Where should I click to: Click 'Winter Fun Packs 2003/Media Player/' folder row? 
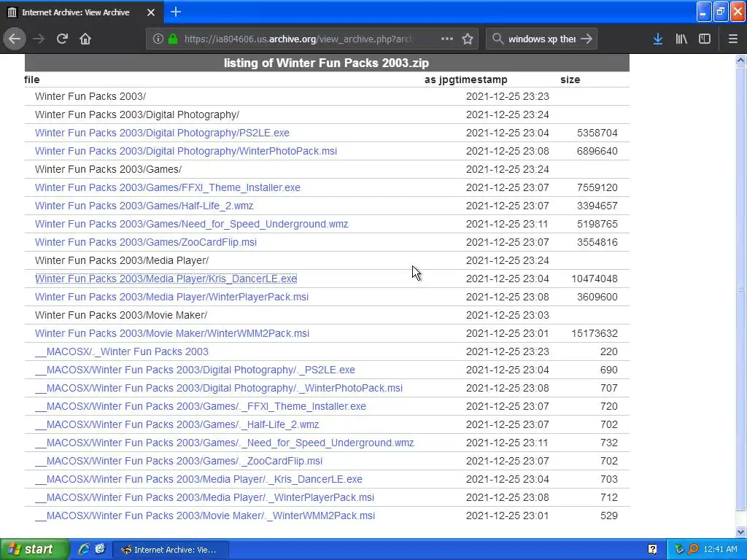tap(327, 260)
